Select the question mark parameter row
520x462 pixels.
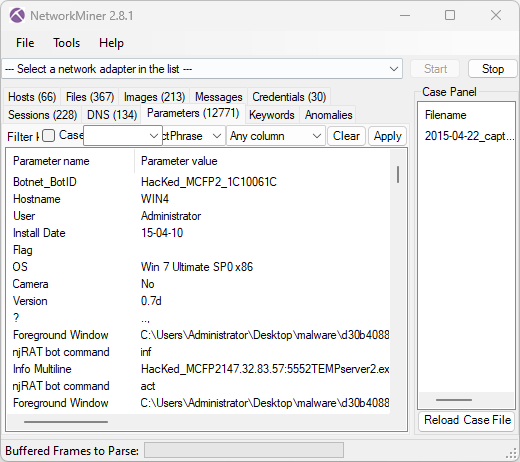[x=198, y=318]
